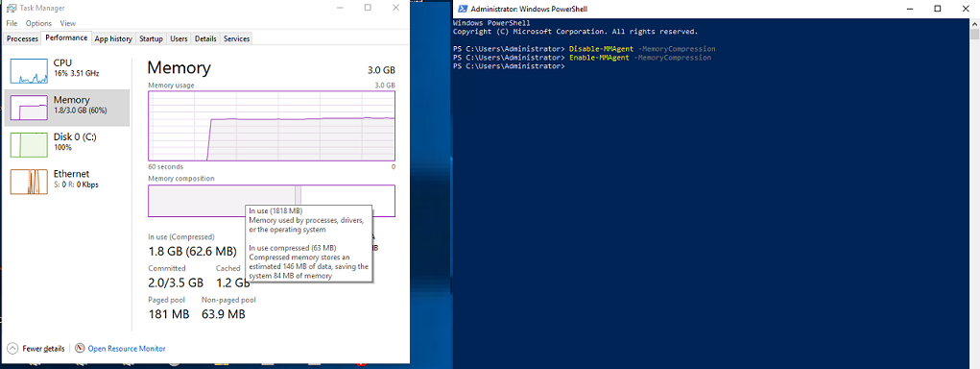Open Resource Monitor link
Viewport: 980px width, 369px height.
coord(127,349)
